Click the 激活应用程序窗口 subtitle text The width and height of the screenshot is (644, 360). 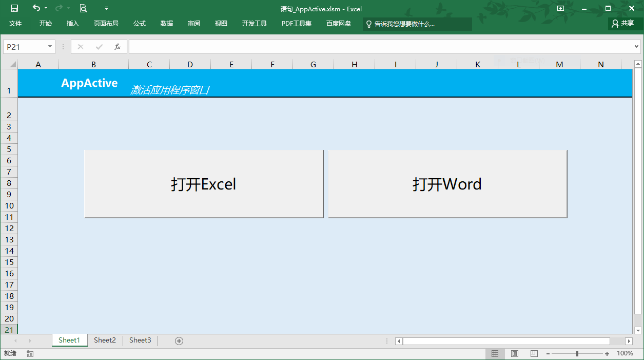[170, 90]
